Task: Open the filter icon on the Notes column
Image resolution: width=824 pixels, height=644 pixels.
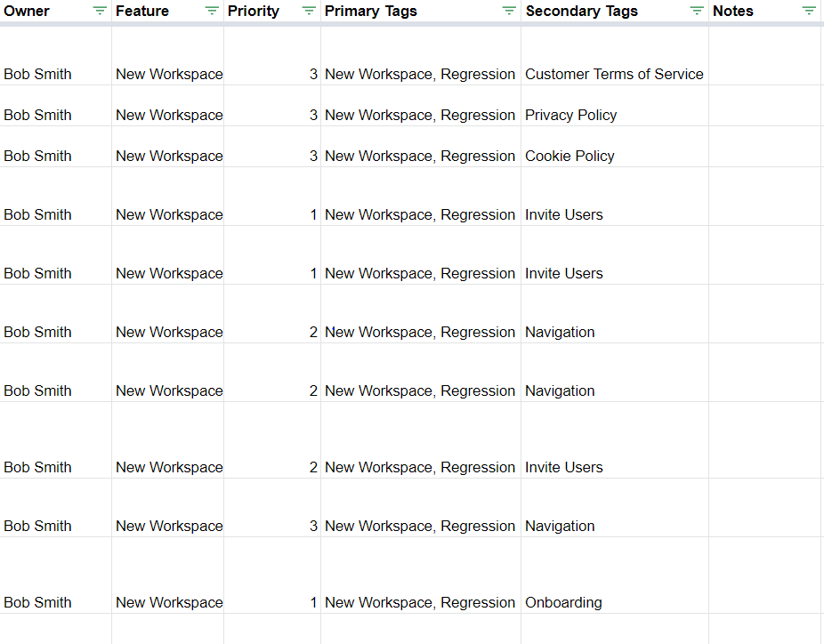Action: click(x=808, y=11)
